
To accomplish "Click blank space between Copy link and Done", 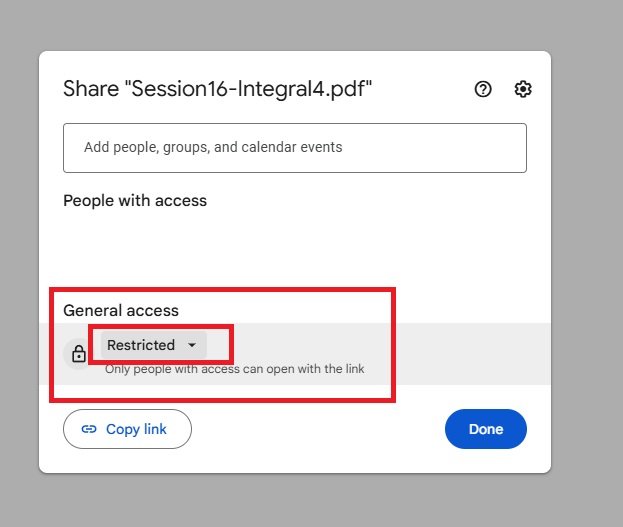I will click(318, 429).
